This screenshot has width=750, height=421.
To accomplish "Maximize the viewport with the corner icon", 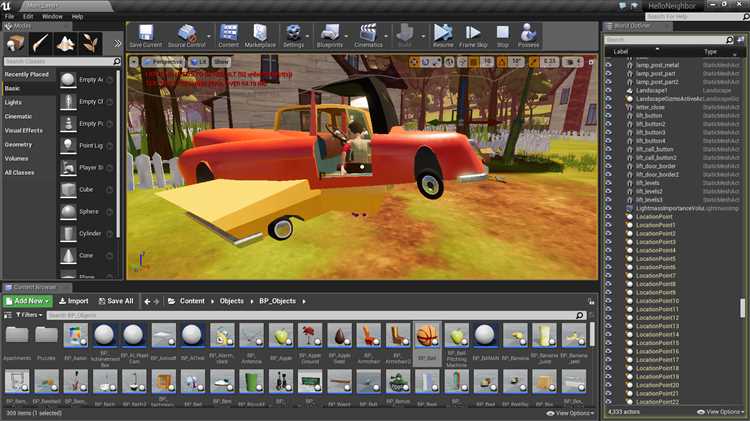I will (591, 62).
